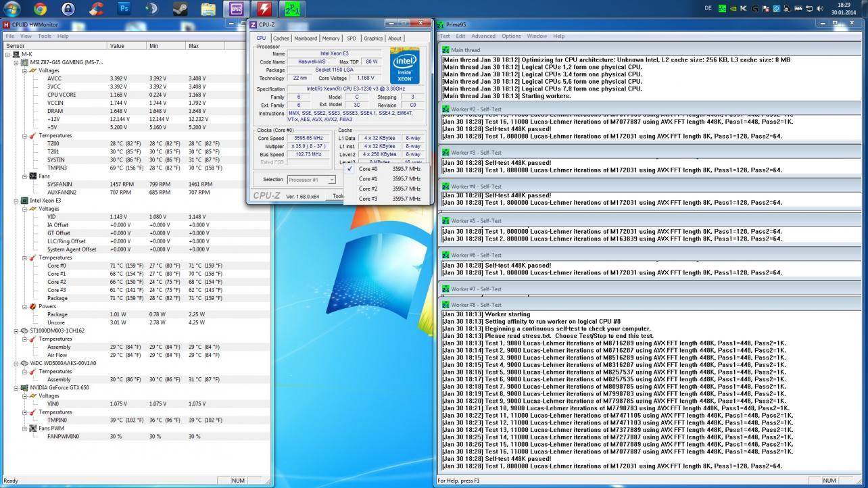Open Prime95 Window menu
The image size is (868, 488).
537,36
